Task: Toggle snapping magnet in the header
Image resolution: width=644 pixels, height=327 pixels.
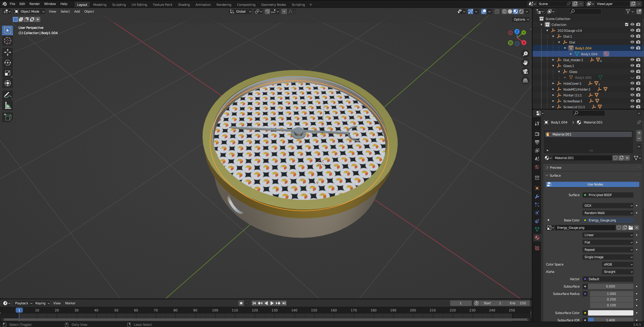Action: tap(267, 11)
